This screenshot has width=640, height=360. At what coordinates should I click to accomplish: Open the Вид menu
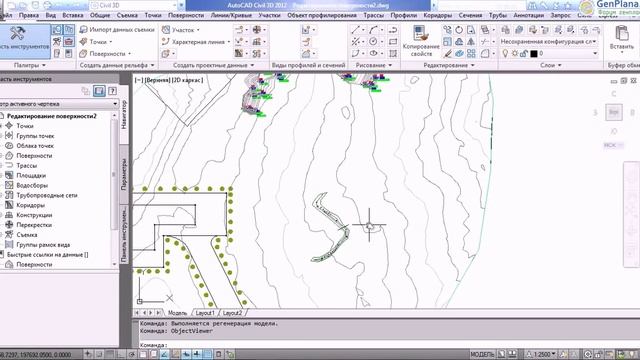coord(51,15)
